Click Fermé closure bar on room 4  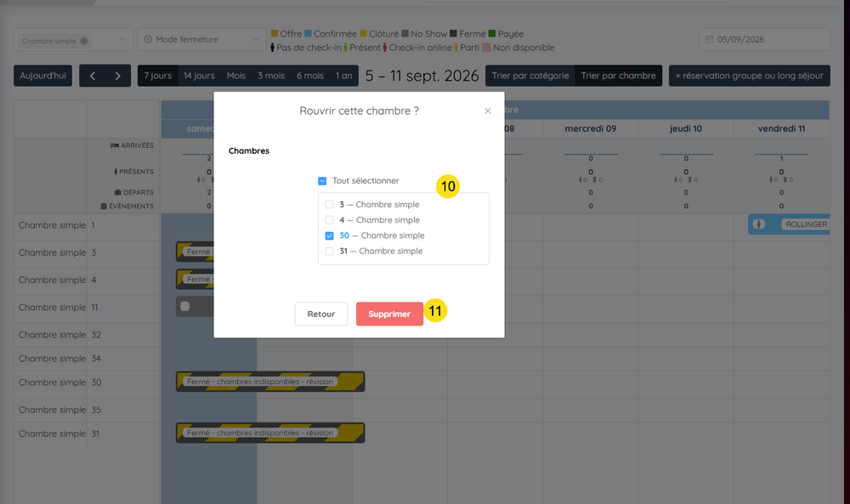[195, 279]
